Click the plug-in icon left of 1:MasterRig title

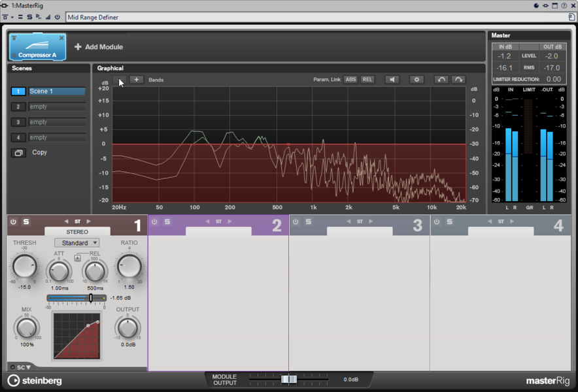5,5
